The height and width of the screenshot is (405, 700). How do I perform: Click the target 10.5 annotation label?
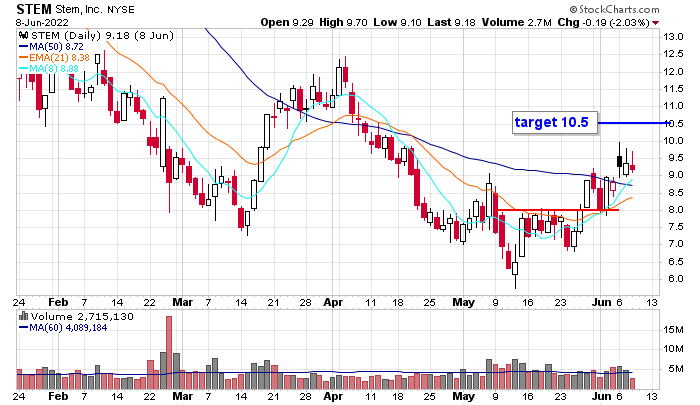555,122
